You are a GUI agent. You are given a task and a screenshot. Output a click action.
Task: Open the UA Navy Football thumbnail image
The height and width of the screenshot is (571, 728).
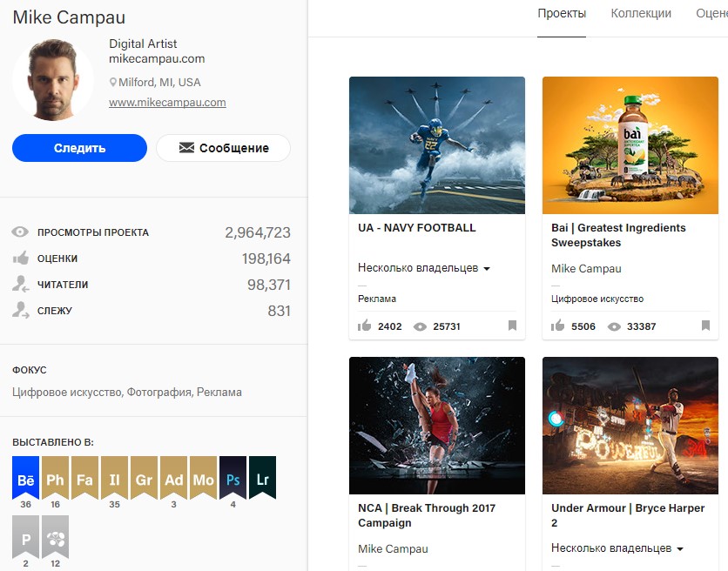click(437, 145)
